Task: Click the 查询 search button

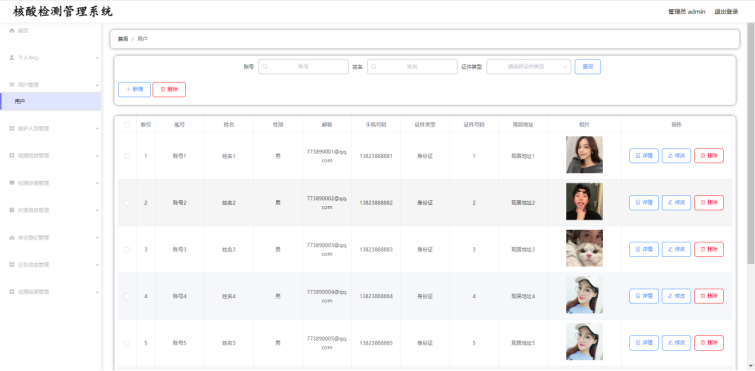Action: tap(587, 67)
